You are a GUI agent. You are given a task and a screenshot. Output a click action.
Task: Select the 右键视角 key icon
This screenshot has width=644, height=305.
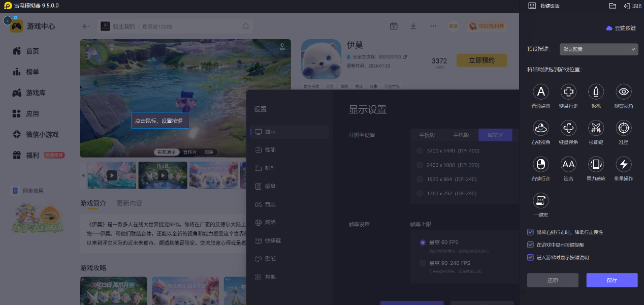541,128
